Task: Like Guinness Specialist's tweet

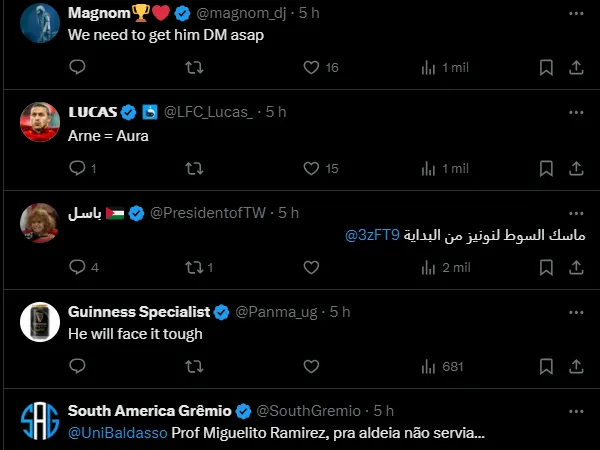Action: pyautogui.click(x=312, y=366)
